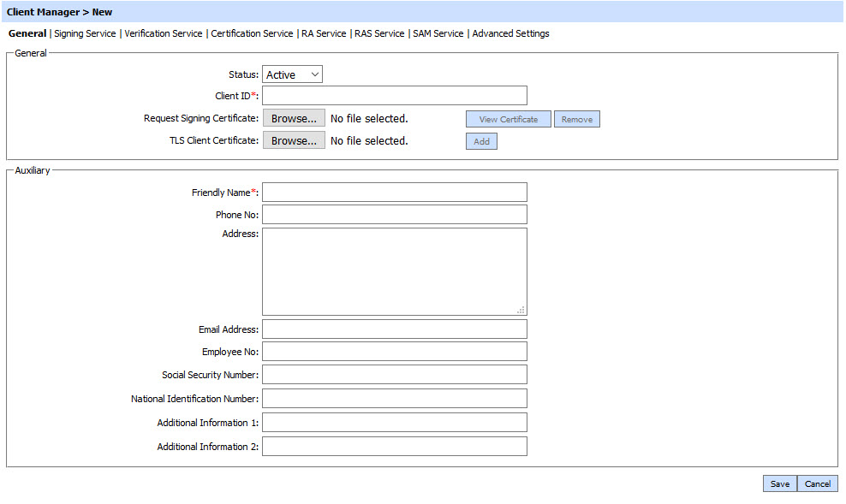The width and height of the screenshot is (846, 504).
Task: Click into the Address text area
Action: pos(394,271)
